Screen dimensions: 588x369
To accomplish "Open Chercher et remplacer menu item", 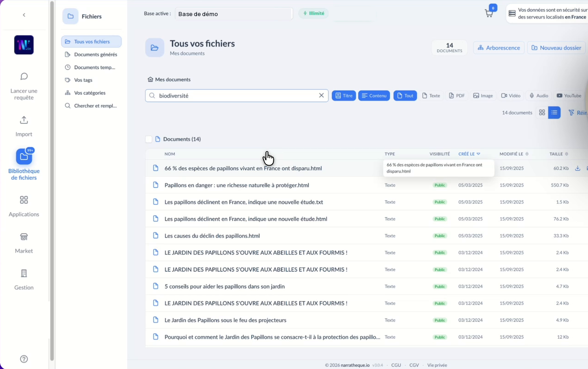I will [x=92, y=106].
